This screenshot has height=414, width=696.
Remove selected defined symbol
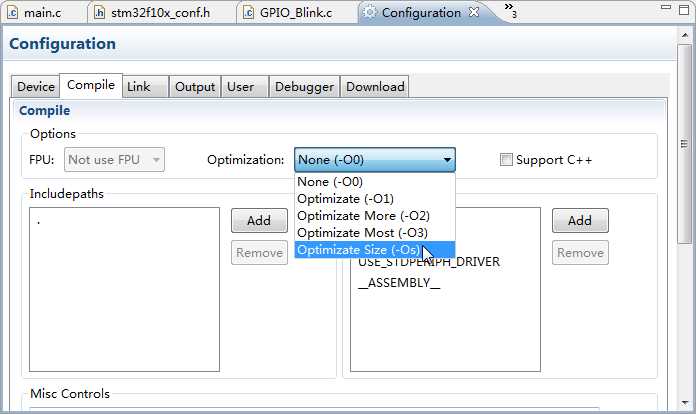pyautogui.click(x=580, y=253)
